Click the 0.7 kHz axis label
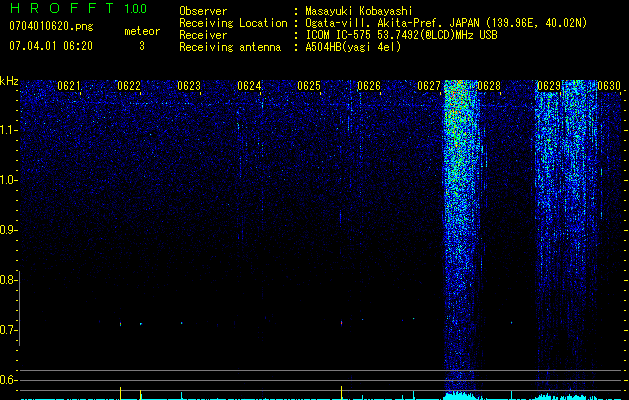 tap(7, 330)
